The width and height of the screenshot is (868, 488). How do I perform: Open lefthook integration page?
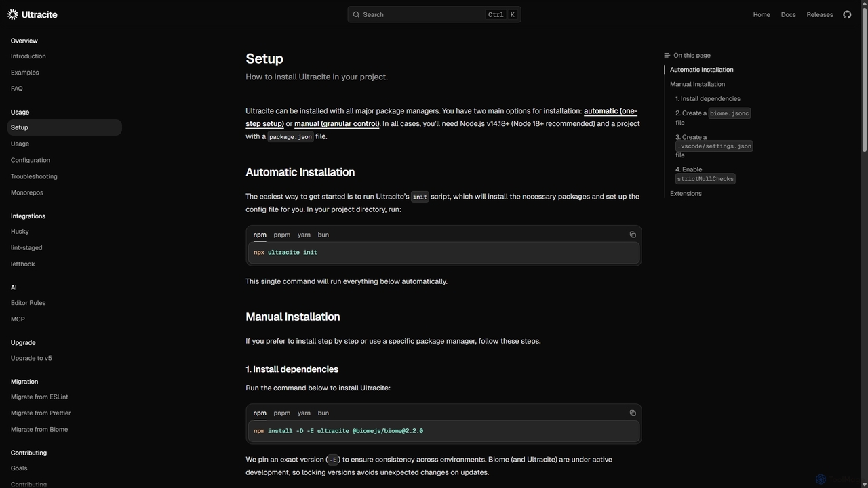point(23,264)
